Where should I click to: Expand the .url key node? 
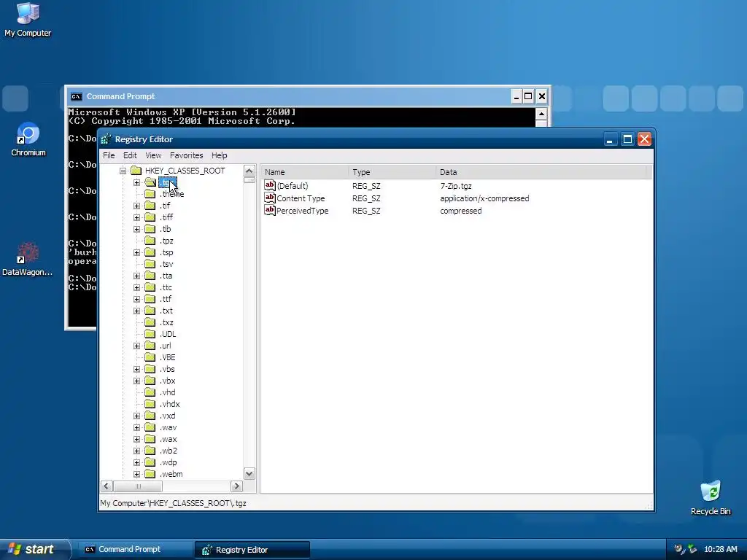pyautogui.click(x=136, y=346)
